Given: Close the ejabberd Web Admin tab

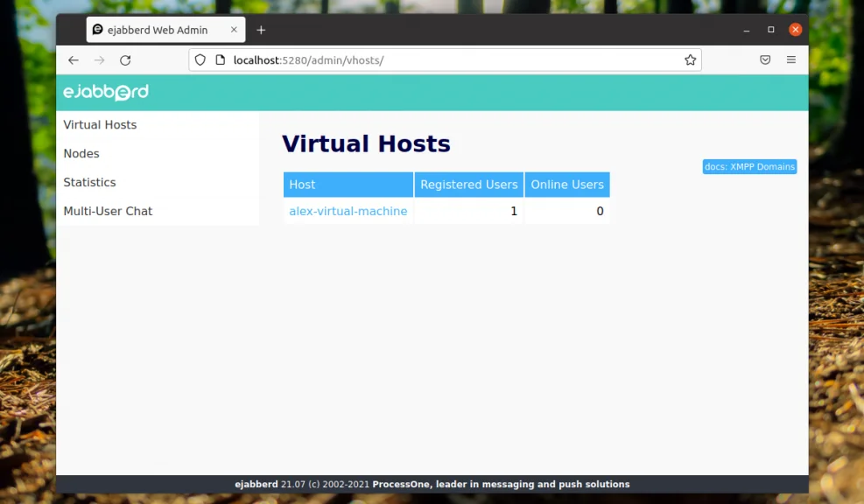Looking at the screenshot, I should pyautogui.click(x=234, y=30).
